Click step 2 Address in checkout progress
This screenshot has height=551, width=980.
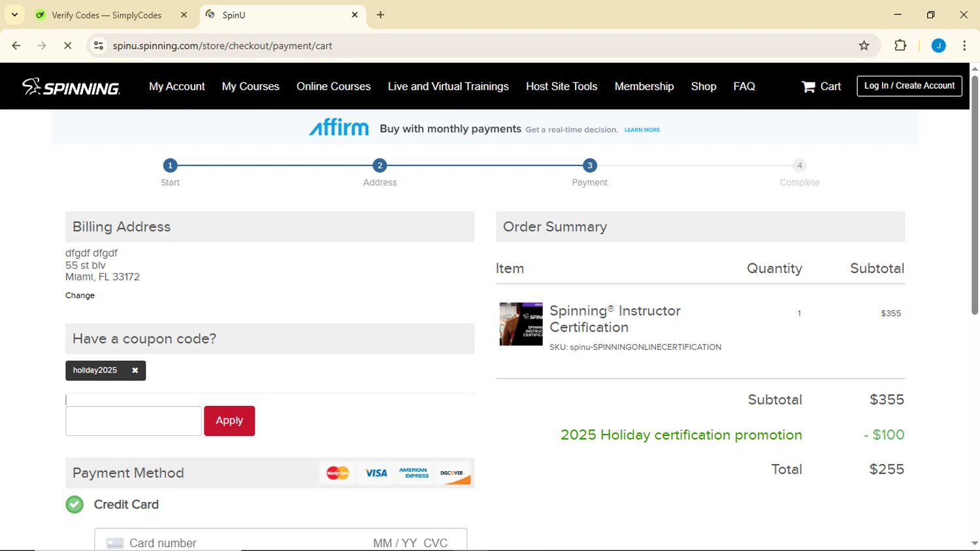coord(380,165)
